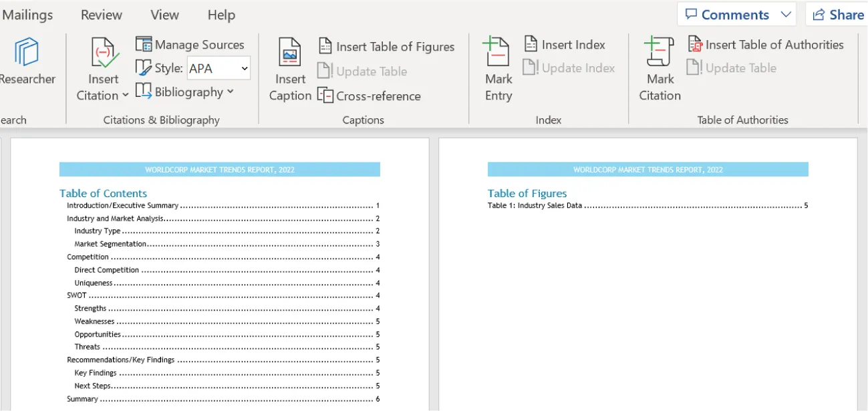The width and height of the screenshot is (868, 411).
Task: Open the Manage Sources dialog
Action: (x=190, y=44)
